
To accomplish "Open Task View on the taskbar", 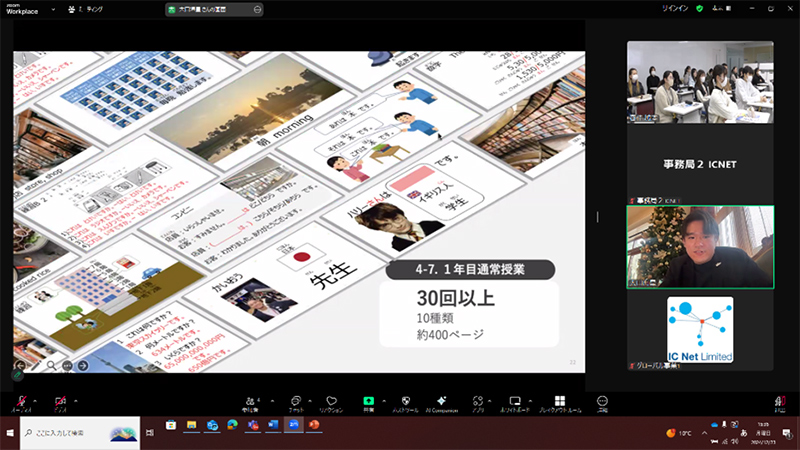I will [149, 433].
